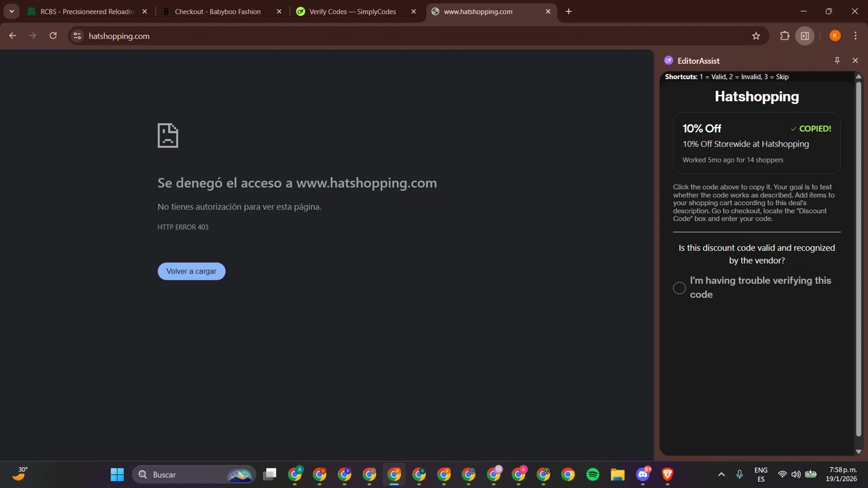Open Chrome's three-dot menu
This screenshot has height=488, width=868.
[x=855, y=36]
